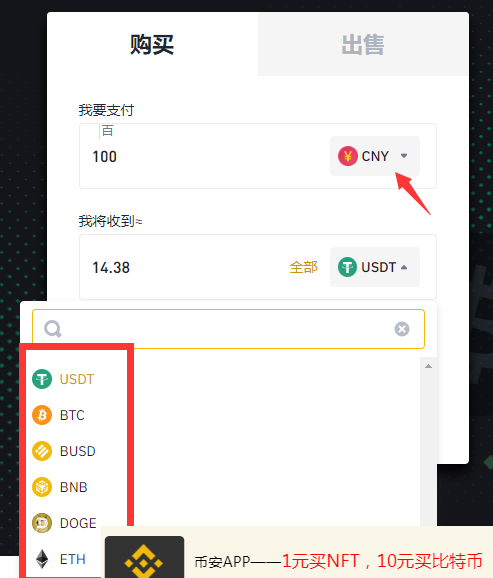Select the ETH diamond icon
The height and width of the screenshot is (578, 493).
click(42, 559)
